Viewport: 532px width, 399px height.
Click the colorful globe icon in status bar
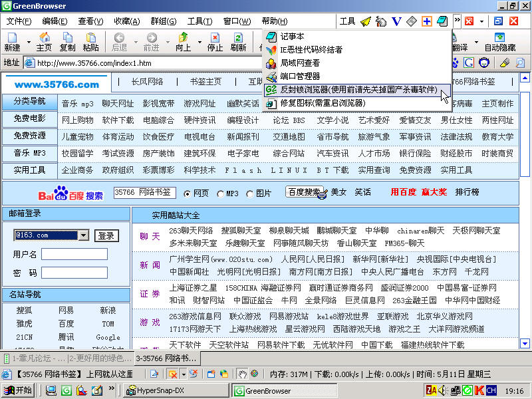click(x=255, y=374)
